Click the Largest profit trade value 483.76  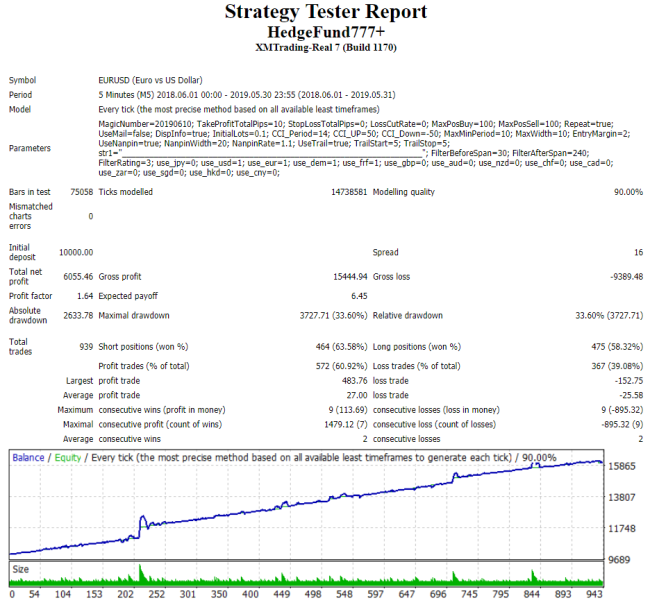click(x=354, y=381)
